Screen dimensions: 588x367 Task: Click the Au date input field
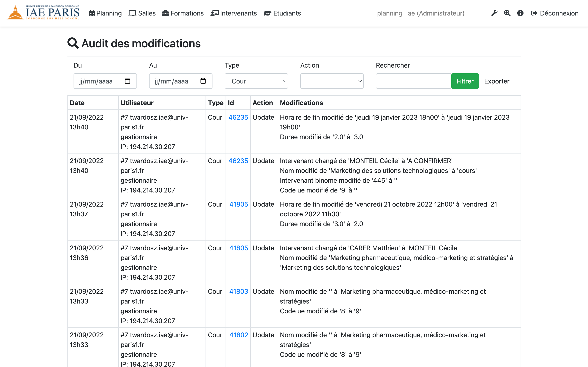click(x=181, y=81)
